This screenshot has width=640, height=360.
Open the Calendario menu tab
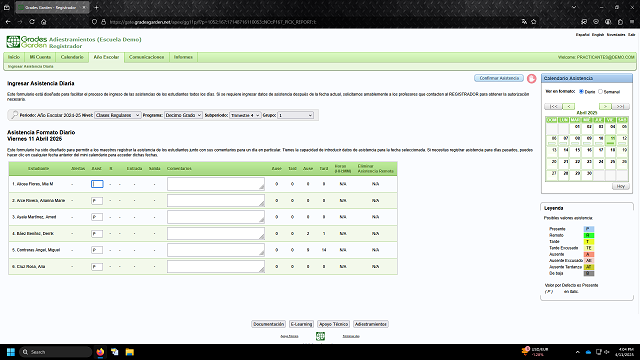pos(72,57)
